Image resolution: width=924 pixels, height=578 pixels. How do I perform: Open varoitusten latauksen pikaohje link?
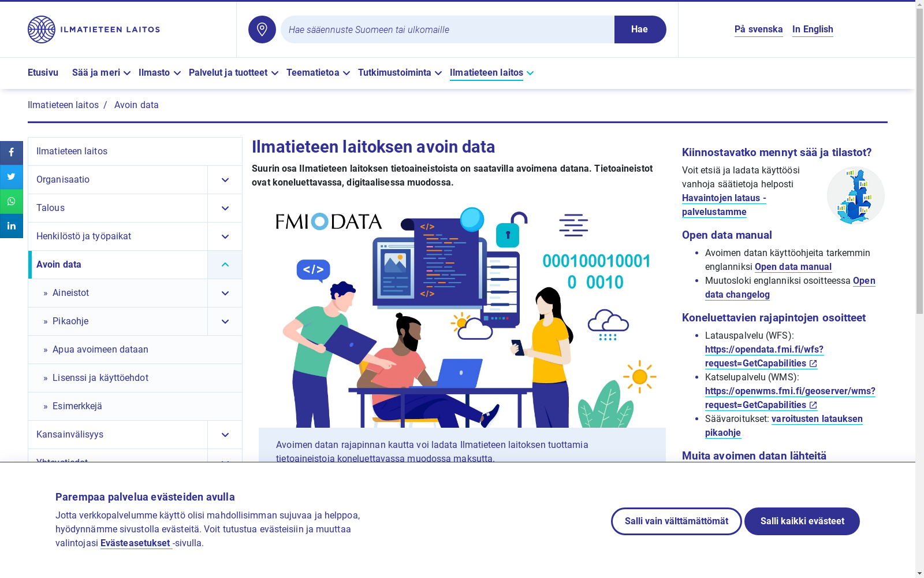[x=784, y=426]
